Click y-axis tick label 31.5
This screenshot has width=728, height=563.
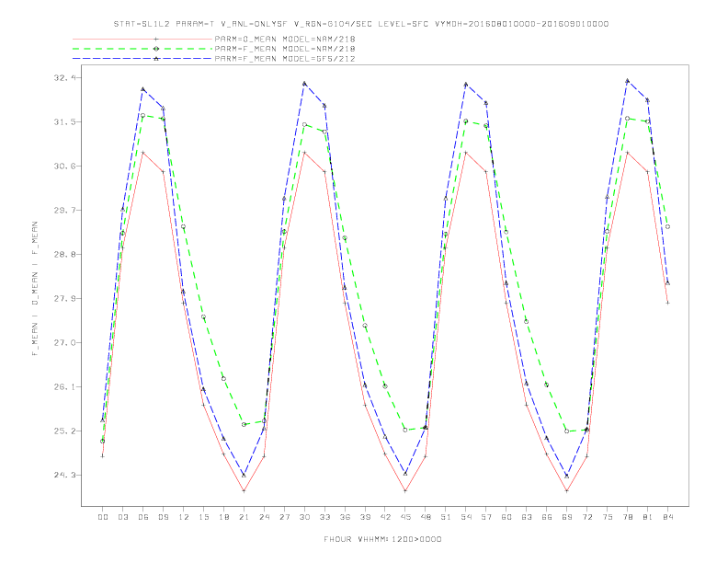tap(64, 121)
